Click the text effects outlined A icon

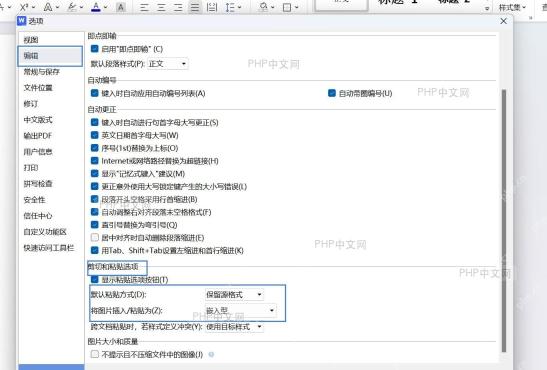point(48,7)
